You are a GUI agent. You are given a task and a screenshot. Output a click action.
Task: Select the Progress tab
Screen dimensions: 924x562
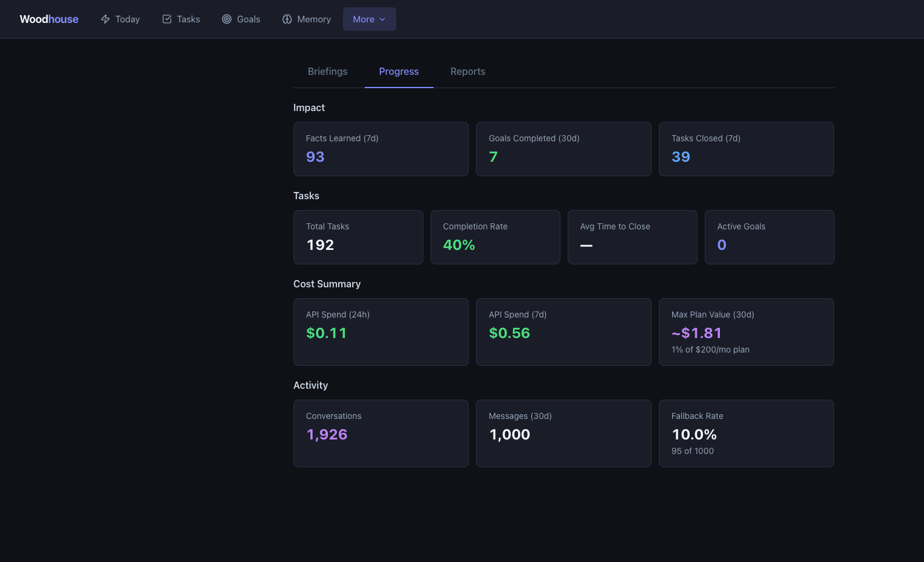click(x=399, y=71)
